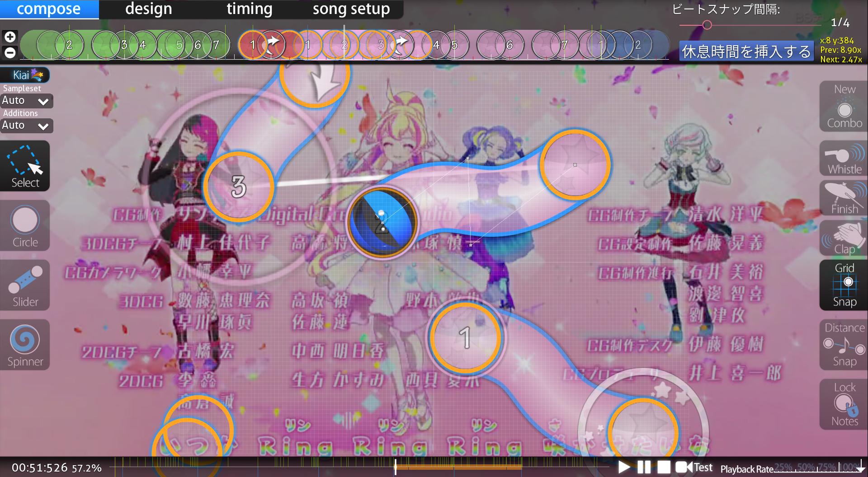The image size is (868, 477).
Task: Add Finish hitsound to selection
Action: 844,198
